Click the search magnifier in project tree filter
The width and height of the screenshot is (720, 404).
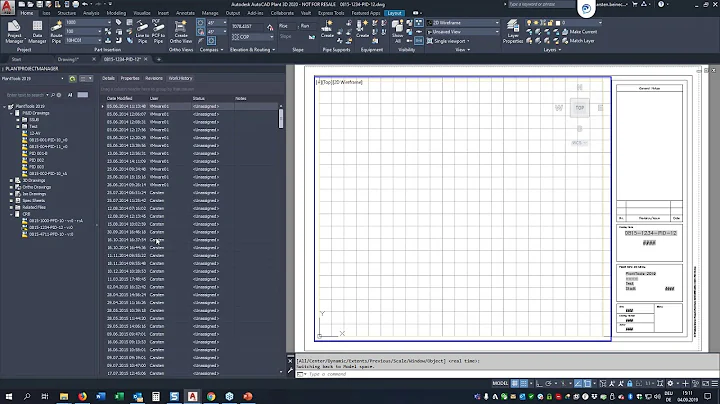pyautogui.click(x=53, y=95)
